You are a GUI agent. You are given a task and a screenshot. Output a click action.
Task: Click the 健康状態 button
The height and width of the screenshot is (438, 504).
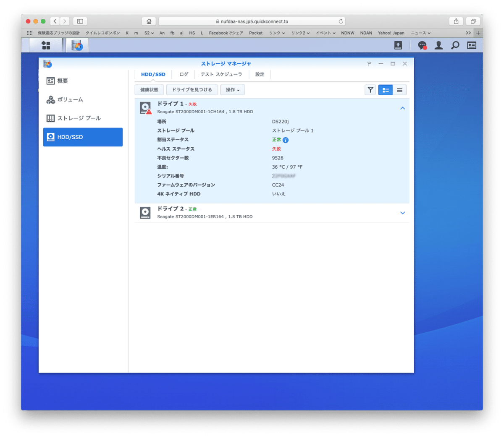tap(149, 90)
